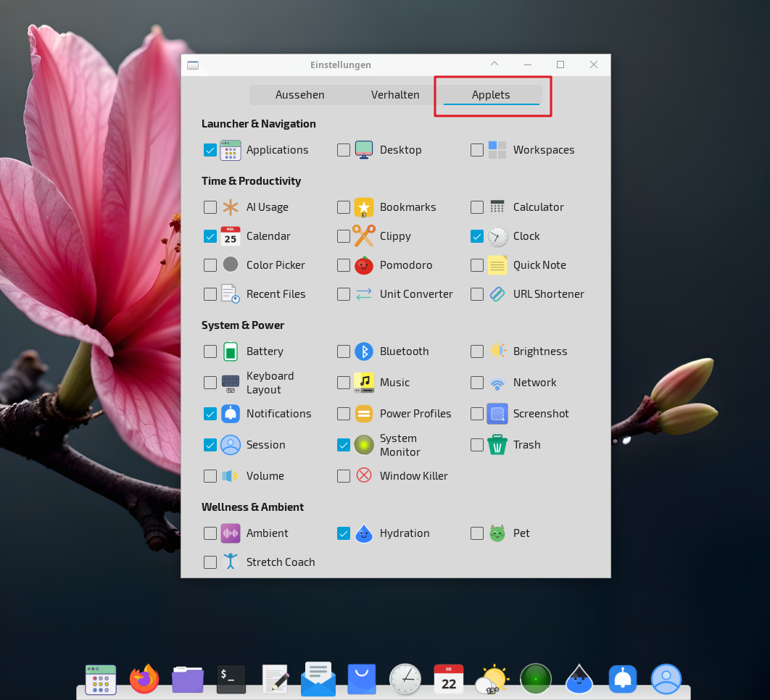This screenshot has width=770, height=700.
Task: Click the Pet cat icon
Action: click(497, 533)
